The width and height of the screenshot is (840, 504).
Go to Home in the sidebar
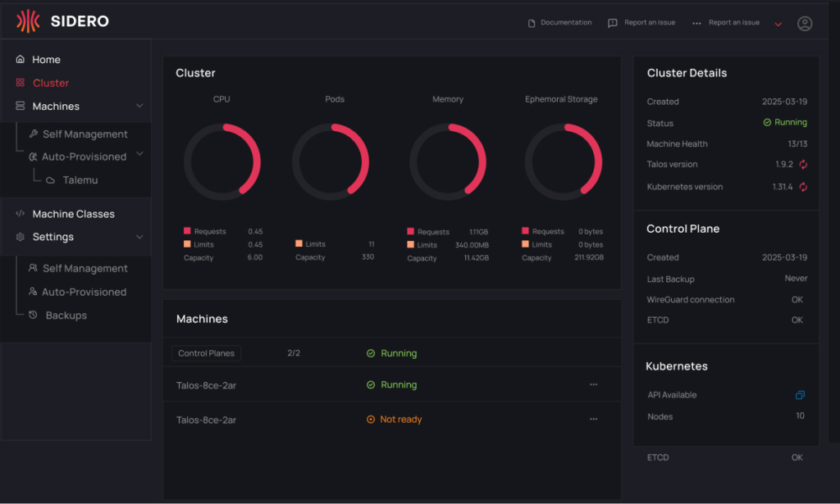pos(46,60)
